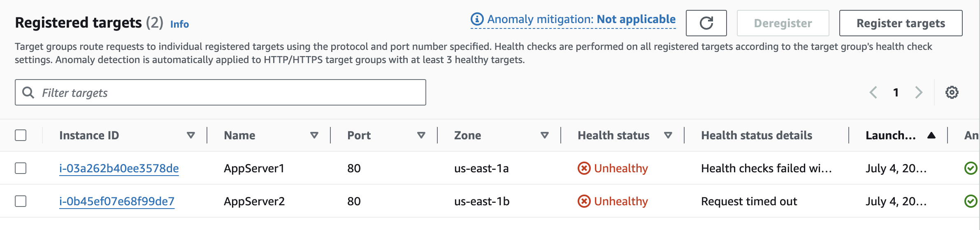Image resolution: width=980 pixels, height=230 pixels.
Task: Go to next page chevron
Action: coord(919,92)
